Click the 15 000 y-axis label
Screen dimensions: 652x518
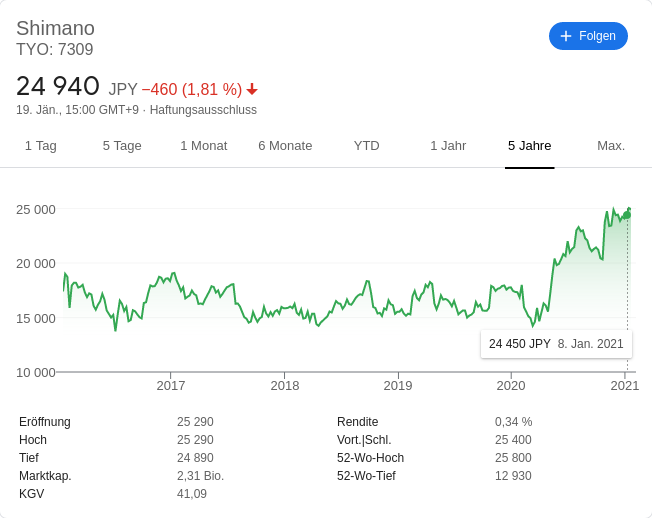tap(36, 318)
